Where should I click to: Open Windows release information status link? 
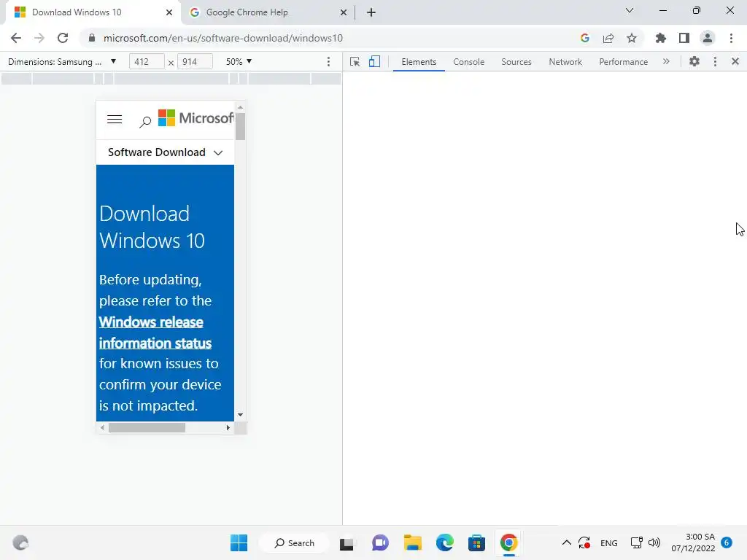click(155, 332)
